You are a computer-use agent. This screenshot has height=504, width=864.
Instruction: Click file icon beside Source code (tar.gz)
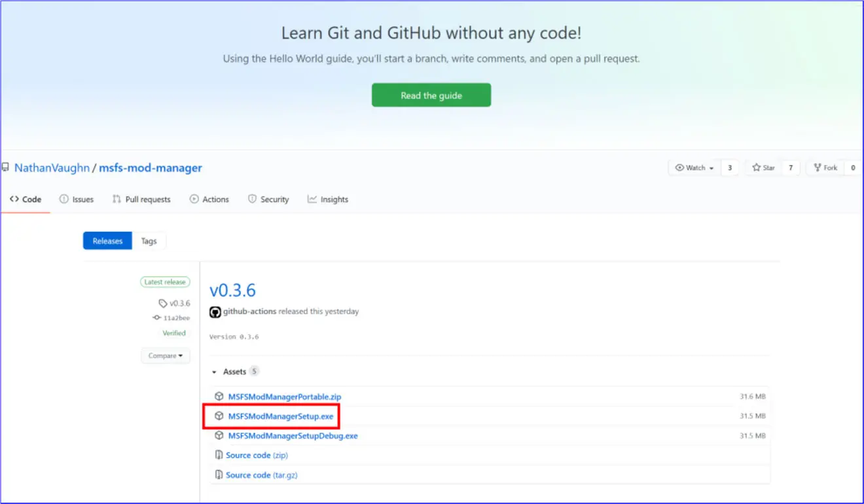coord(219,475)
